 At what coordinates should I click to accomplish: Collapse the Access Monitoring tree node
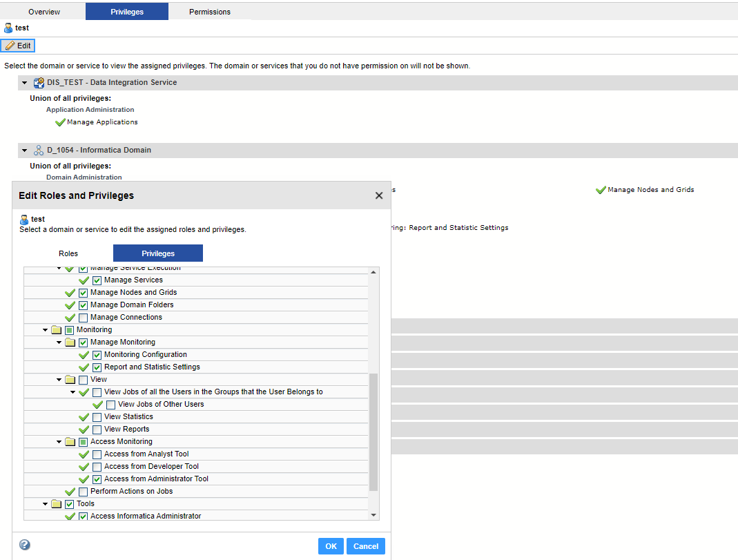59,442
